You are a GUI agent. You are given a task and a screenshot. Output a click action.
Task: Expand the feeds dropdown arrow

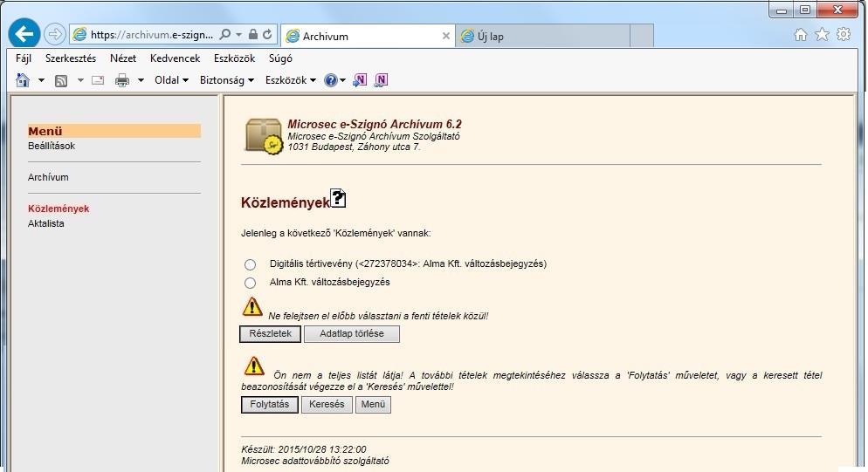(x=80, y=80)
